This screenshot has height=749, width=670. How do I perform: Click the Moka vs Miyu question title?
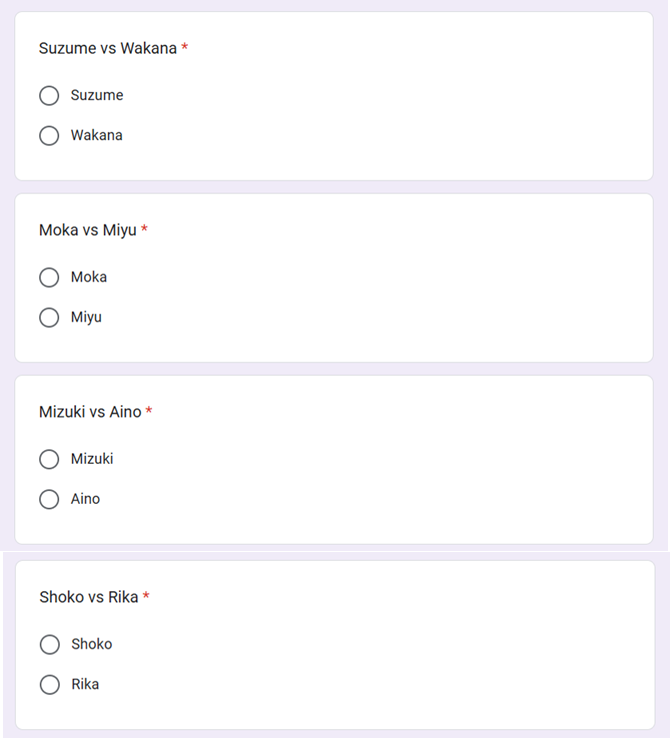(88, 230)
